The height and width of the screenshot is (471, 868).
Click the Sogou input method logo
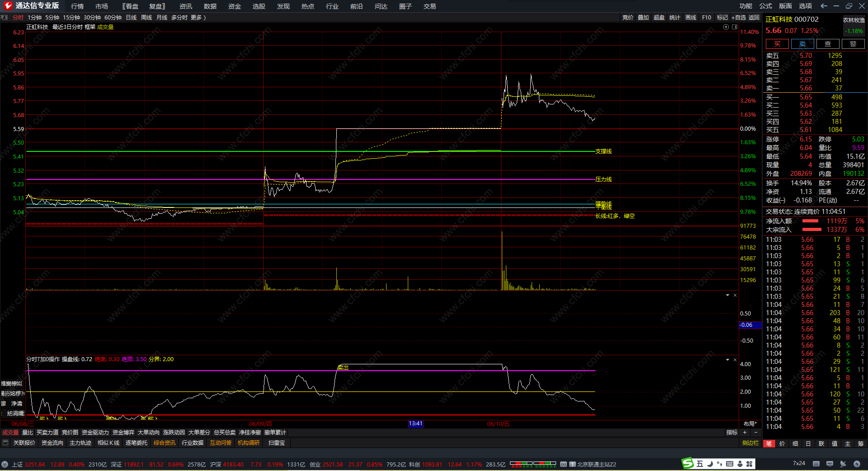(x=688, y=464)
